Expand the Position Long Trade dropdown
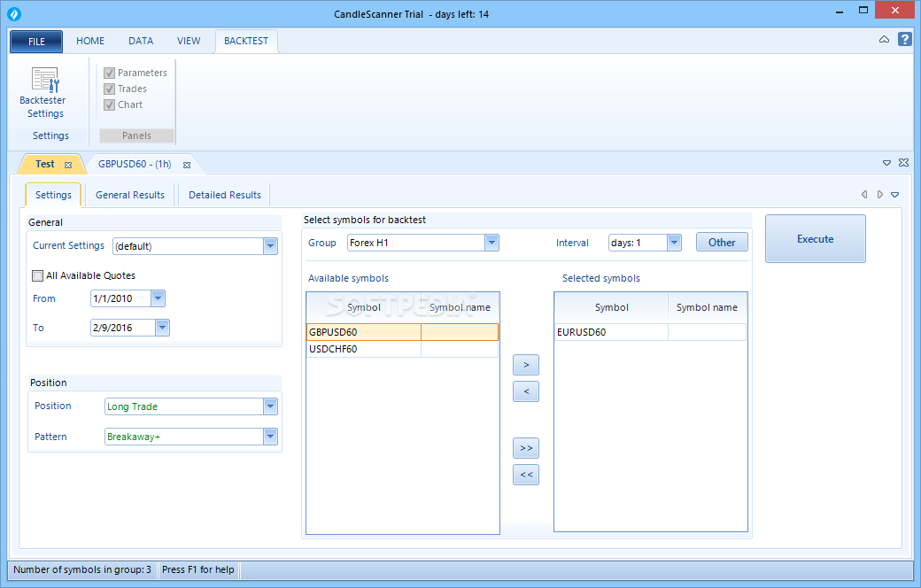 tap(270, 406)
